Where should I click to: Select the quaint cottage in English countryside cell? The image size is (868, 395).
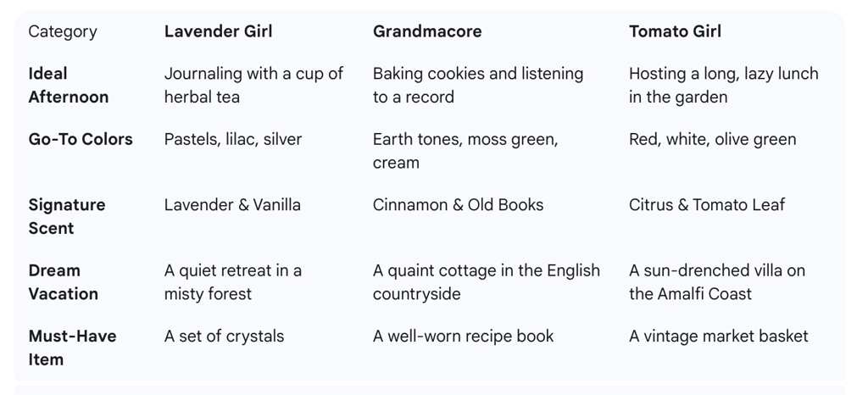point(486,282)
